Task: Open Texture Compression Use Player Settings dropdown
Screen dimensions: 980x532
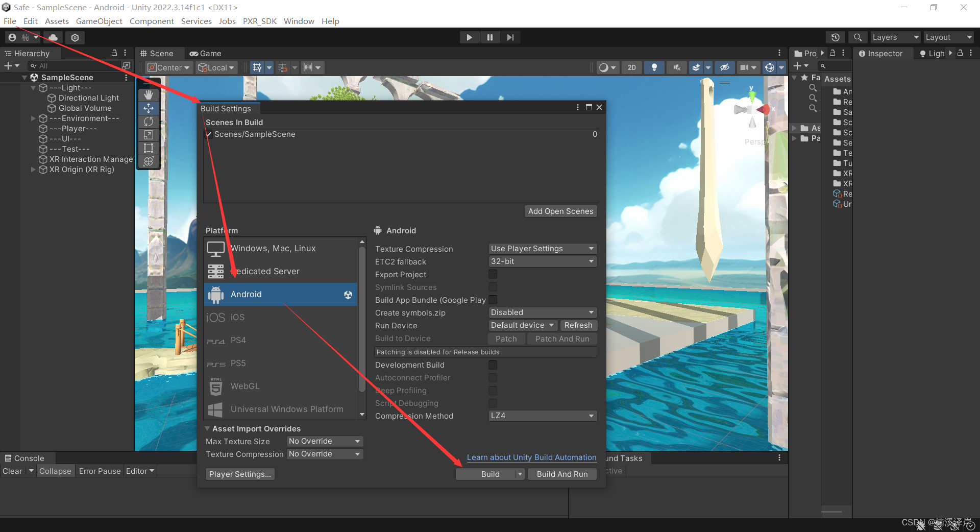Action: (x=543, y=249)
